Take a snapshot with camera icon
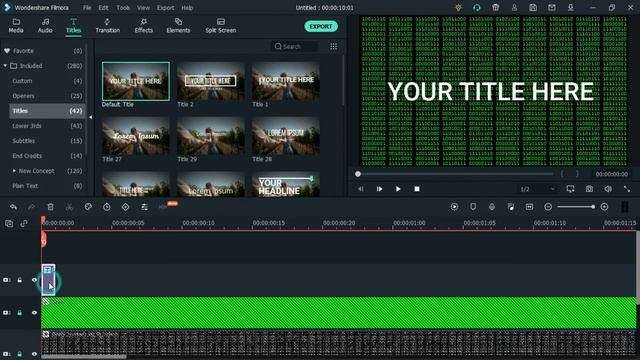Screen dimensions: 640x360 [589, 189]
